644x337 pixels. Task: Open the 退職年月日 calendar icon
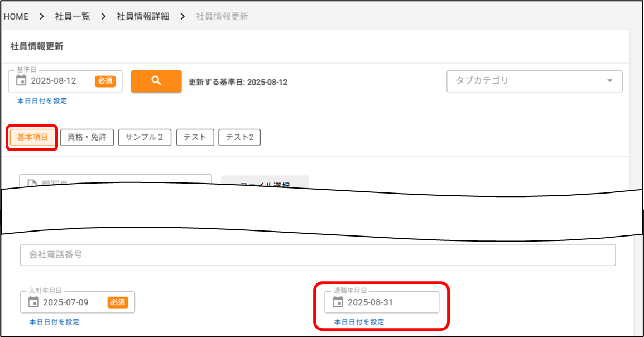338,302
